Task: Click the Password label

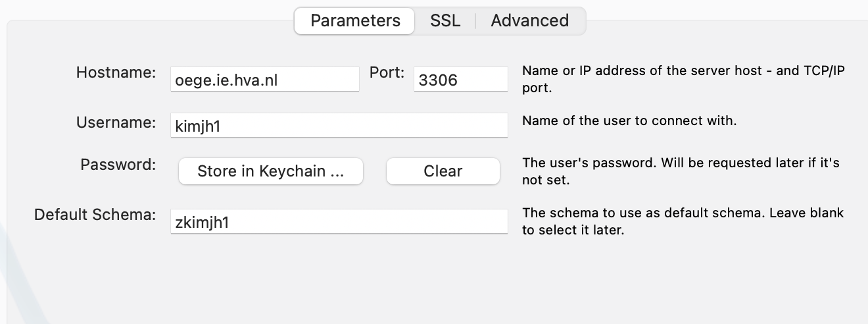Action: 118,164
